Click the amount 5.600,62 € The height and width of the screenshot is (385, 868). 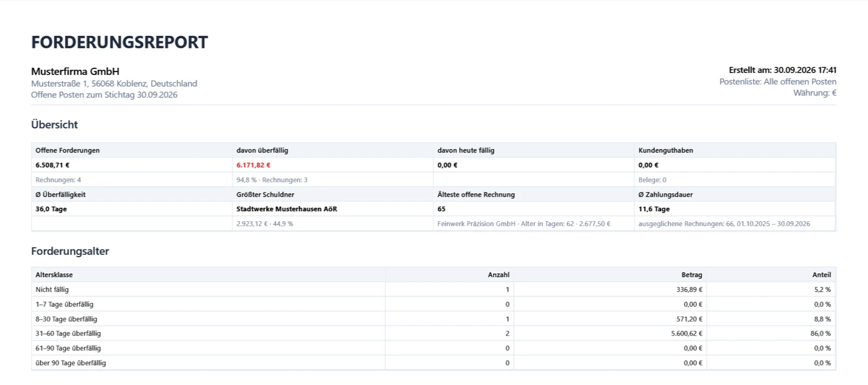tap(687, 333)
